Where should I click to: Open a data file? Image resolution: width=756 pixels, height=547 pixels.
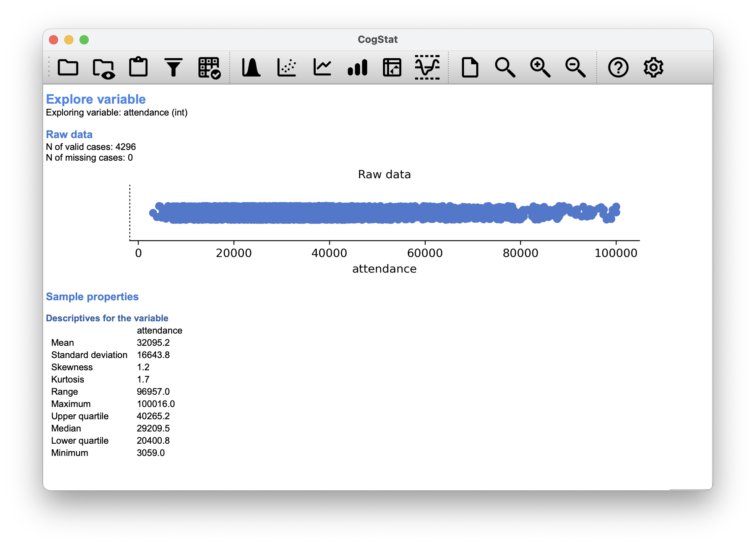click(68, 67)
